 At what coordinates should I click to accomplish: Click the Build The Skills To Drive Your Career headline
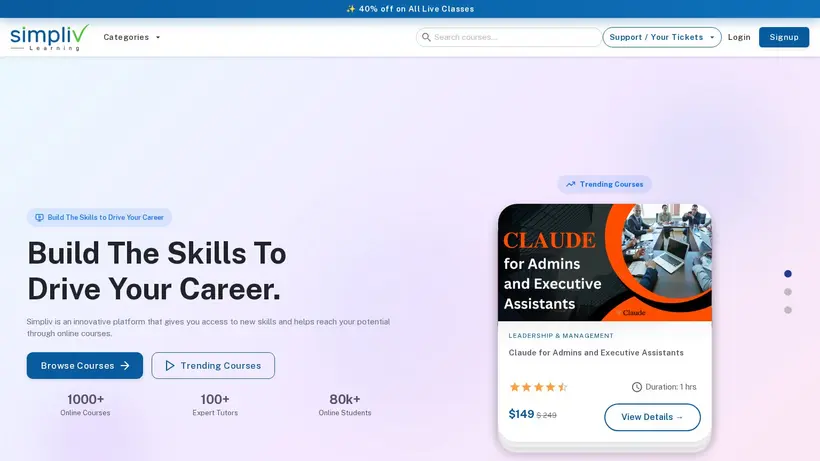(x=157, y=271)
